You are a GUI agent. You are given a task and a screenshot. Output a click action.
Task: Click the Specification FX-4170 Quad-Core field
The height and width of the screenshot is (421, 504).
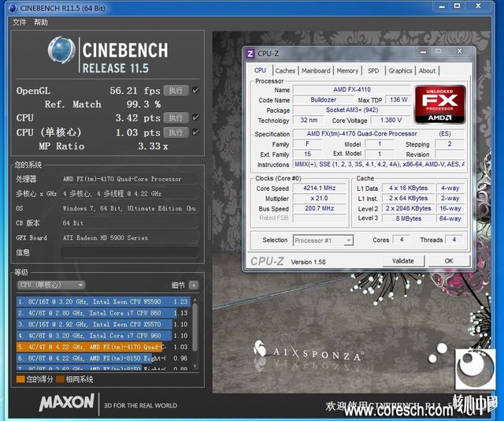click(x=379, y=133)
